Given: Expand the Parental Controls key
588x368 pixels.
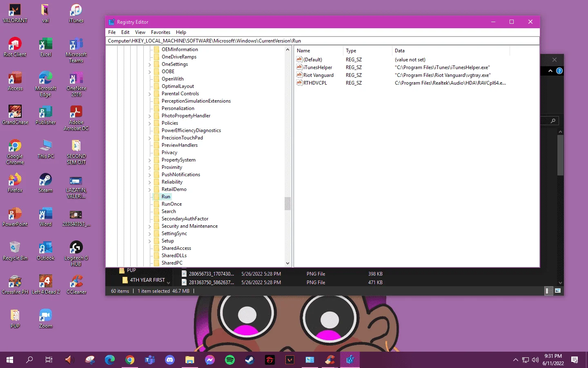Looking at the screenshot, I should 149,94.
